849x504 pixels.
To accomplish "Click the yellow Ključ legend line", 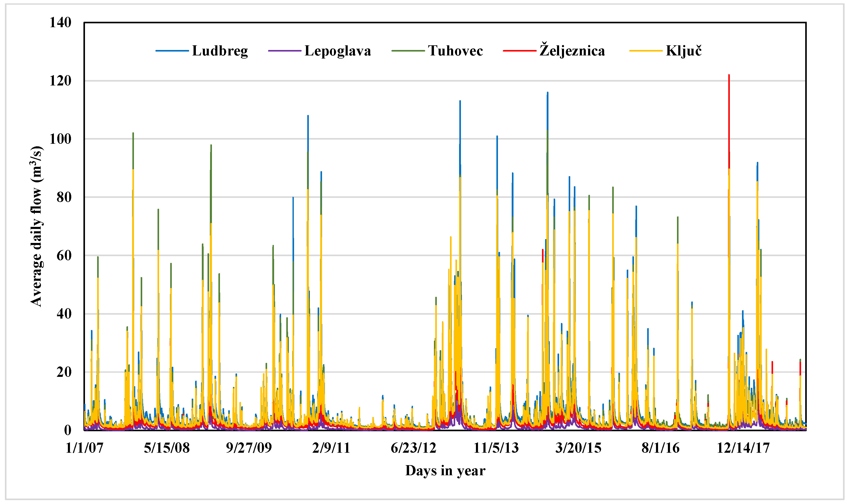I will click(x=646, y=51).
